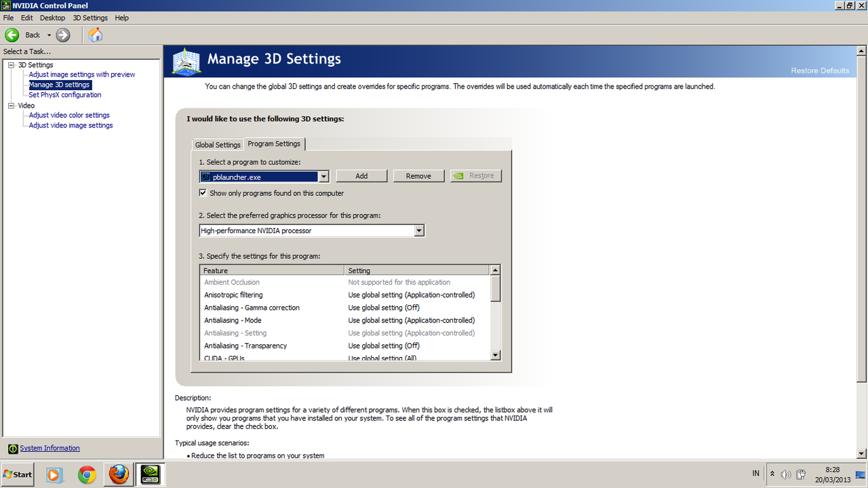Open the 3D Settings menu

[x=90, y=18]
